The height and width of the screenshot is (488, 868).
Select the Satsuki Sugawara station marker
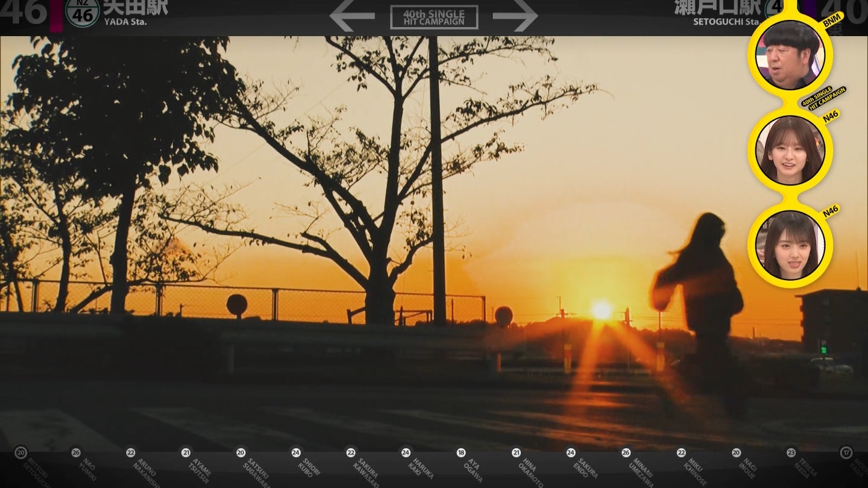tap(241, 452)
